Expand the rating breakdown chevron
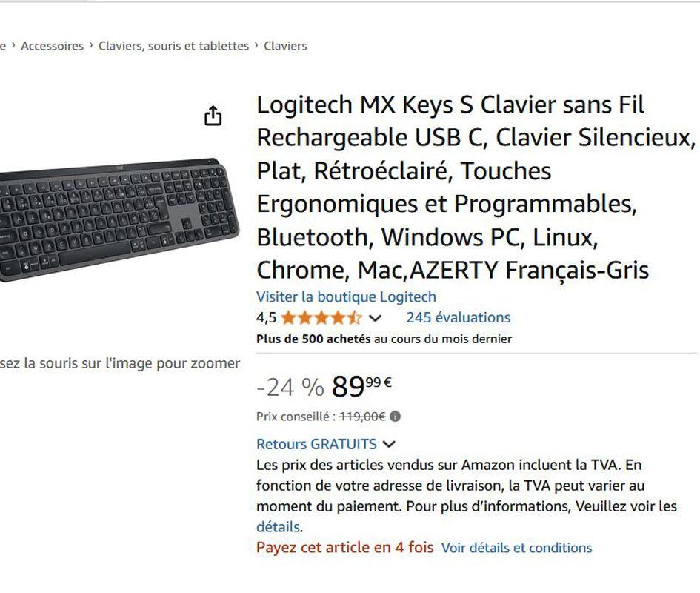This screenshot has height=593, width=700. coord(376,318)
